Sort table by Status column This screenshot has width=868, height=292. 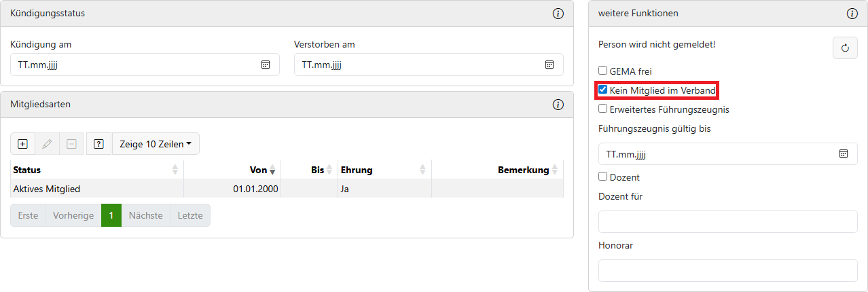point(96,170)
